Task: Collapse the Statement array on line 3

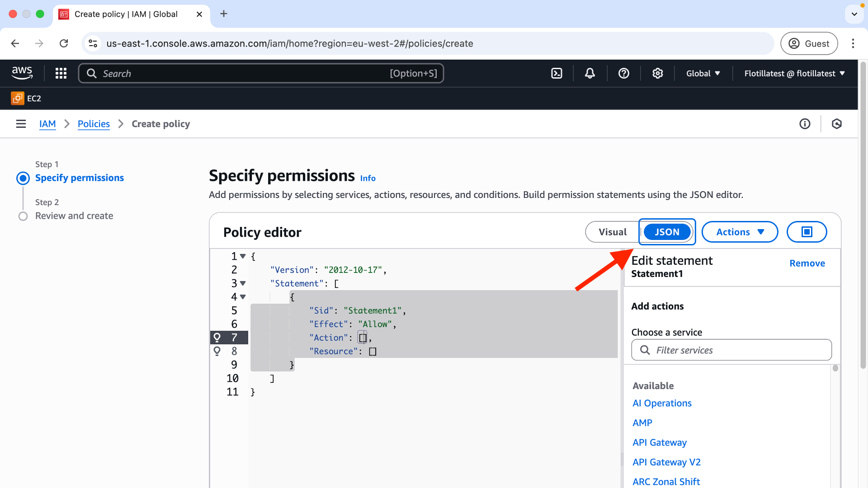Action: (243, 283)
